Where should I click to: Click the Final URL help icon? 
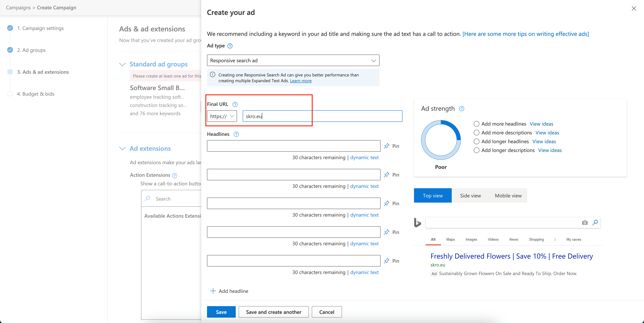[235, 104]
